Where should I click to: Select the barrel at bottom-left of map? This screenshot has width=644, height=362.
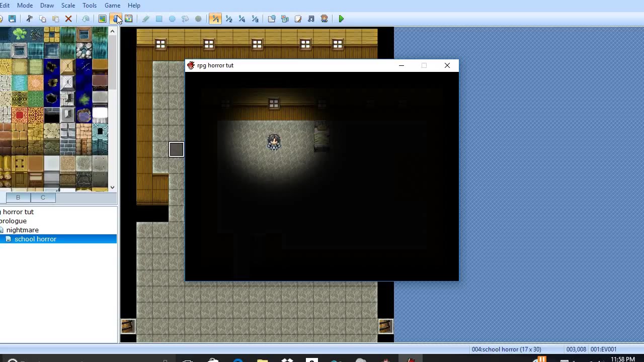(x=128, y=326)
